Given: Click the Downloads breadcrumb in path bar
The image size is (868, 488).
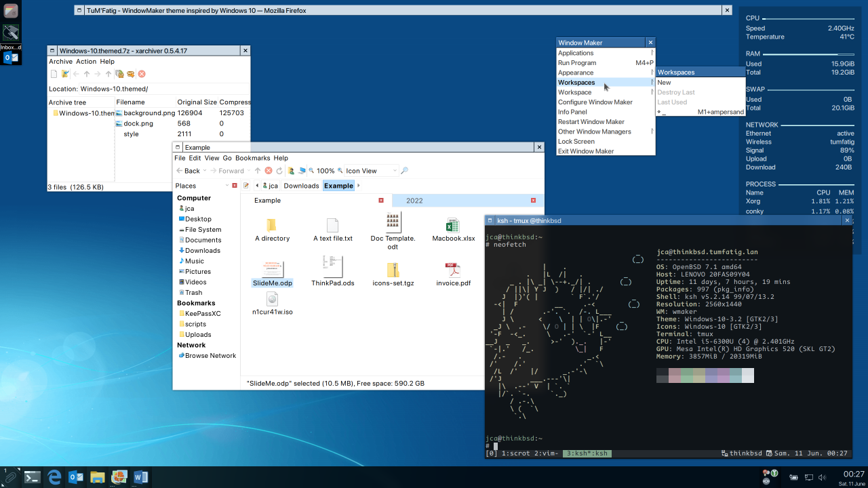Looking at the screenshot, I should (x=301, y=186).
